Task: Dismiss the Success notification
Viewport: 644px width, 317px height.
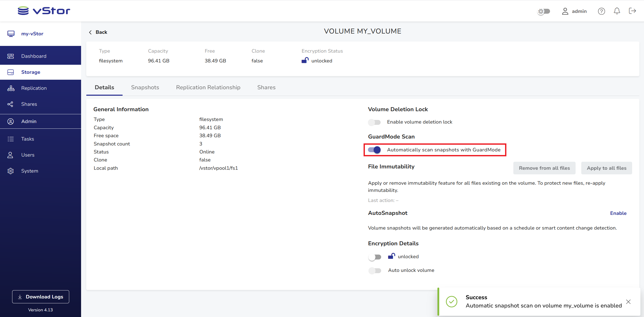Action: (628, 302)
